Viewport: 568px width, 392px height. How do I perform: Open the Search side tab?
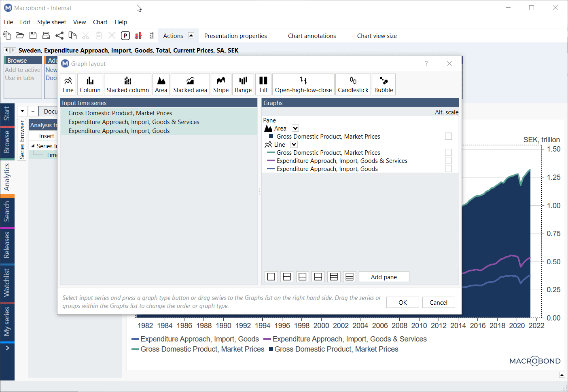pyautogui.click(x=7, y=212)
